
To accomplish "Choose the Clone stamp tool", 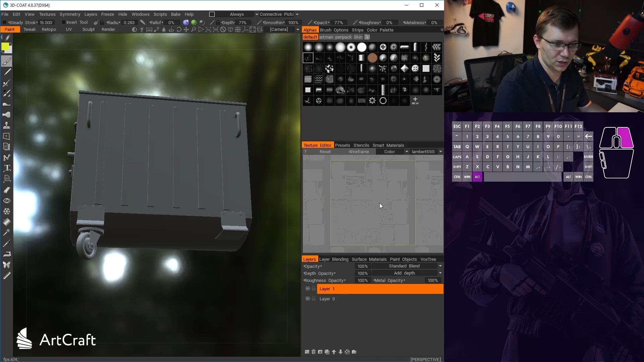I will (x=7, y=125).
